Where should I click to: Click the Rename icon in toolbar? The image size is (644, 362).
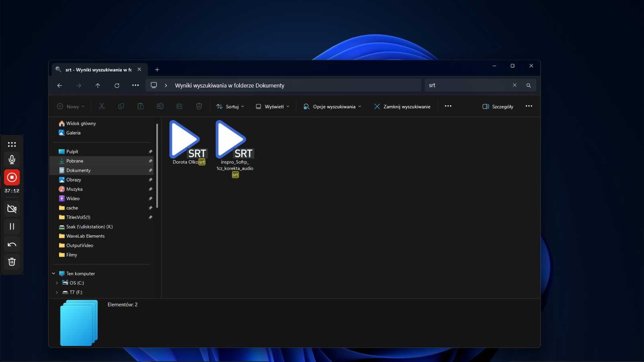click(x=160, y=106)
